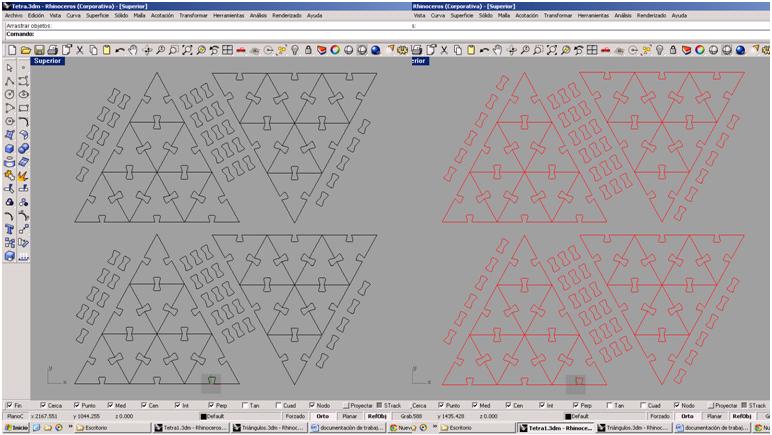This screenshot has height=435, width=772.
Task: Select the blue Box solid tool in side toolbar
Action: point(9,149)
